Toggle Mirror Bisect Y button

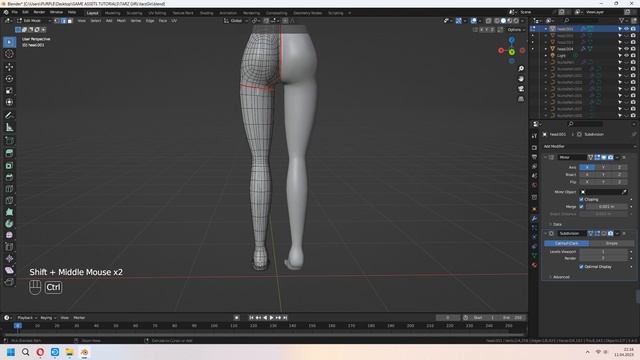(x=603, y=174)
